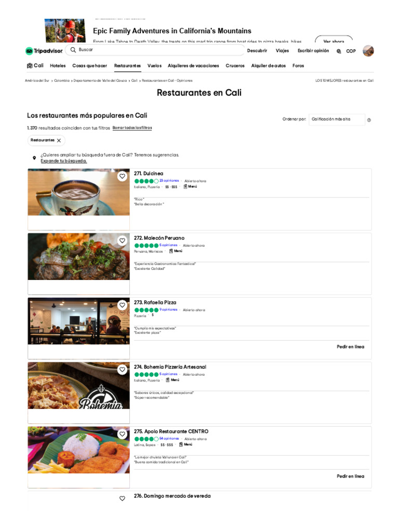The height and width of the screenshot is (532, 399).
Task: Open the Cosas que hacer tab
Action: point(89,66)
